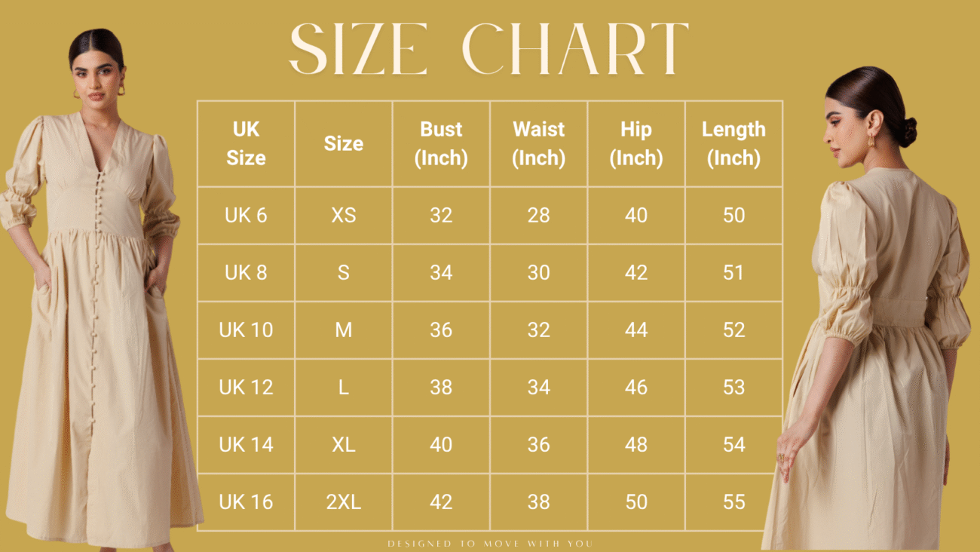Click the bust value 36 for M
980x552 pixels.
pos(441,330)
